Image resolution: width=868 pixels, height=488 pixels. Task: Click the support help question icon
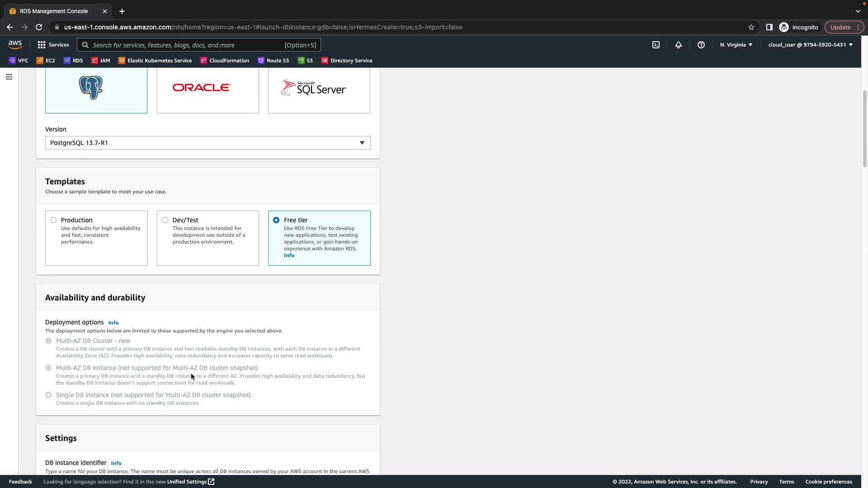[x=701, y=45]
